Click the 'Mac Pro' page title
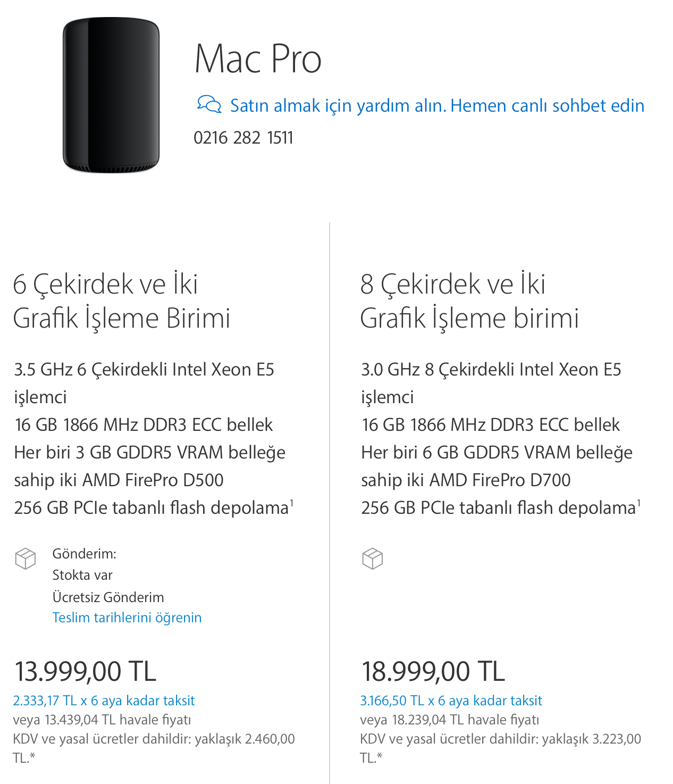Screen dimensions: 673x784 (258, 59)
